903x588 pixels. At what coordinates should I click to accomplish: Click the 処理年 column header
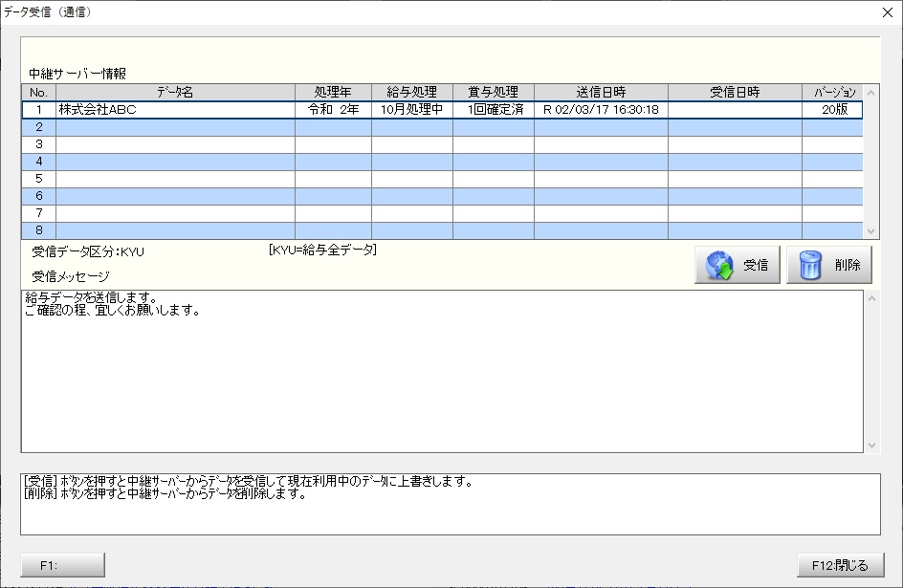click(333, 92)
